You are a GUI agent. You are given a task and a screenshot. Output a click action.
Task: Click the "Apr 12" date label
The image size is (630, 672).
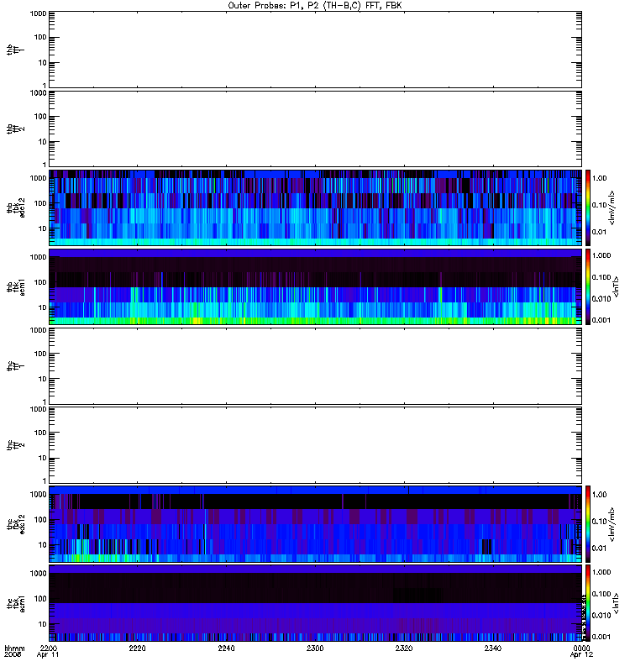pyautogui.click(x=581, y=655)
